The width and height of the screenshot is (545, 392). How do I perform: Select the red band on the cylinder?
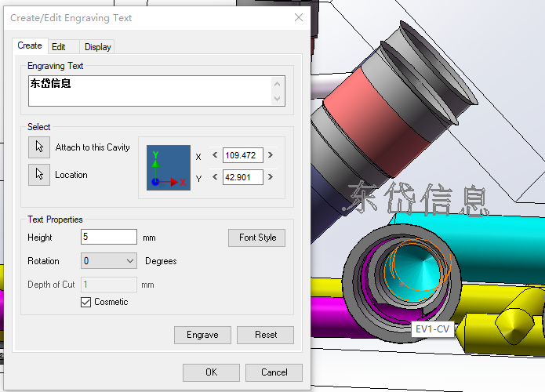[x=379, y=122]
